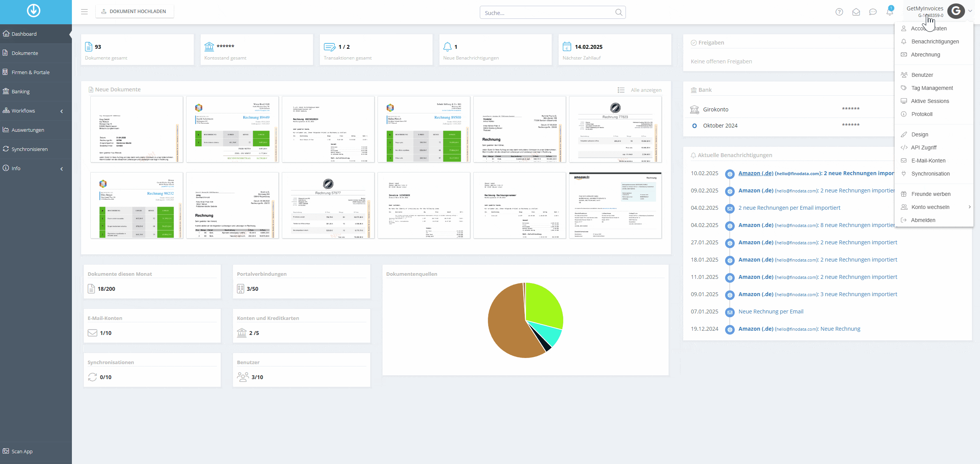Collapse the account dropdown arrow

point(970,11)
